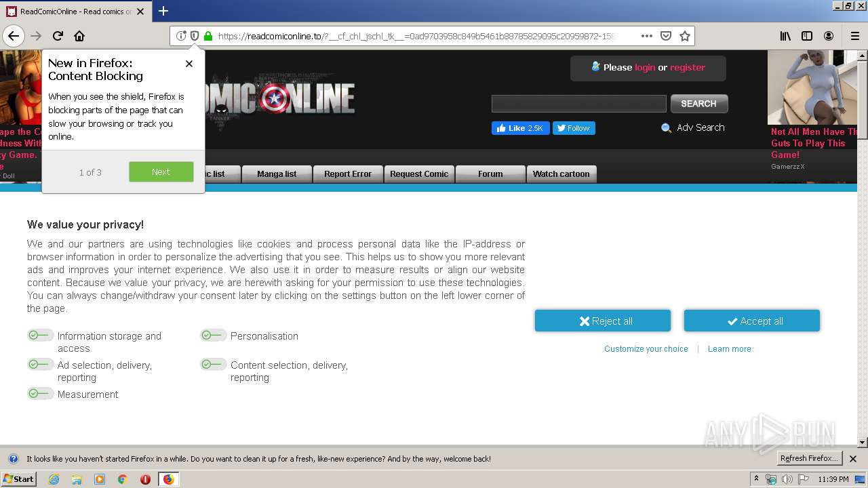Image resolution: width=868 pixels, height=488 pixels.
Task: Click the SEARCH button
Action: [x=699, y=104]
